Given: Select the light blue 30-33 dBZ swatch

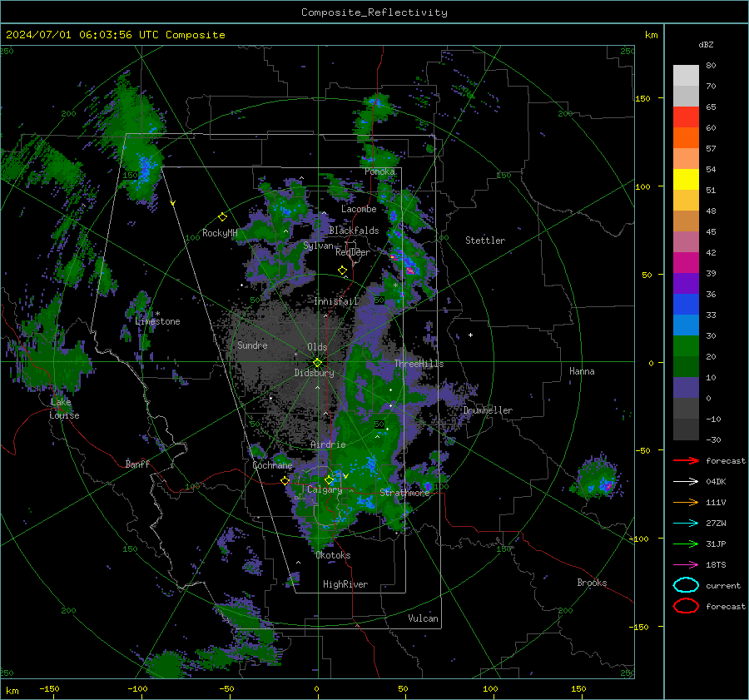Looking at the screenshot, I should coord(686,325).
